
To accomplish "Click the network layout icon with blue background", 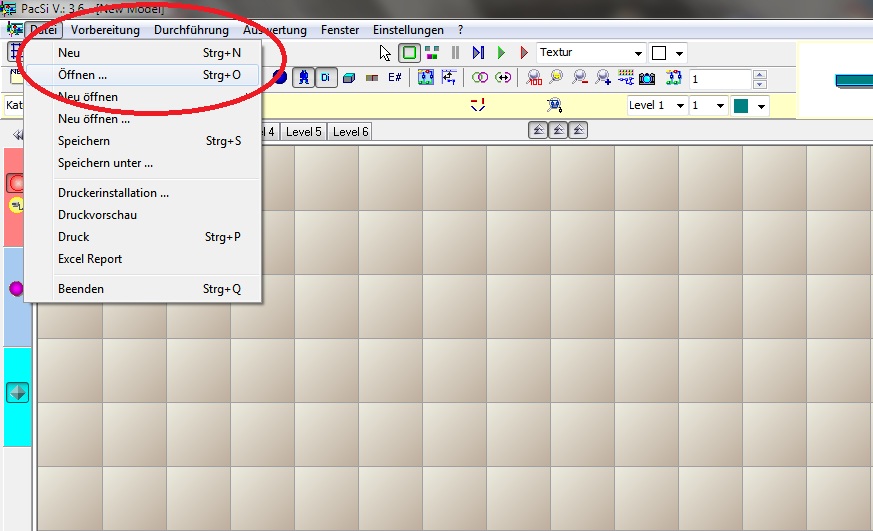I will [x=426, y=77].
